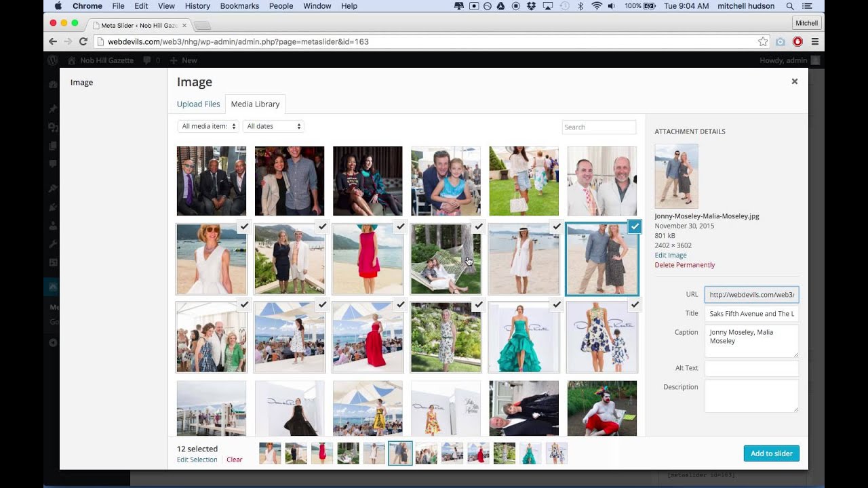This screenshot has width=868, height=488.
Task: Click the Image item in left sidebar
Action: pos(81,82)
